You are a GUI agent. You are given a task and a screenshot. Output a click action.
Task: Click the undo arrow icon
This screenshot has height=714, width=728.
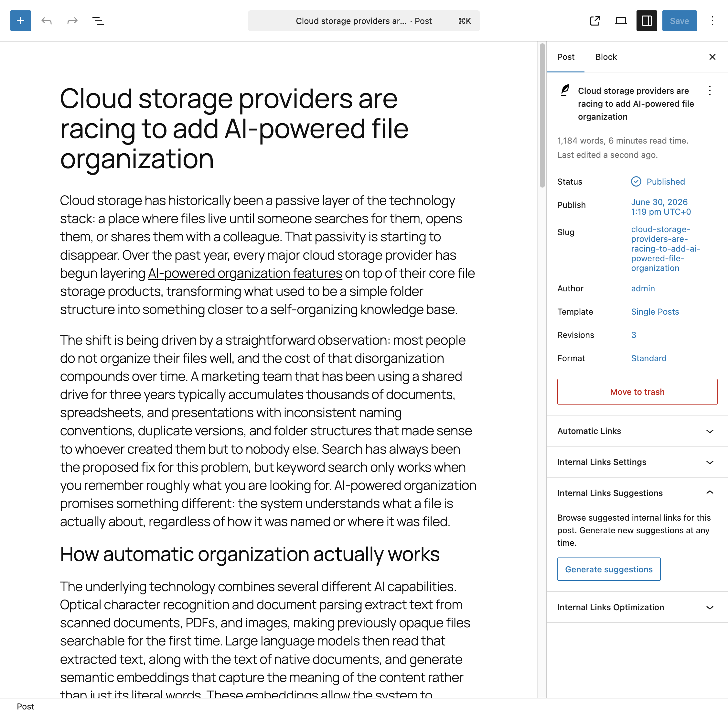[x=47, y=21]
